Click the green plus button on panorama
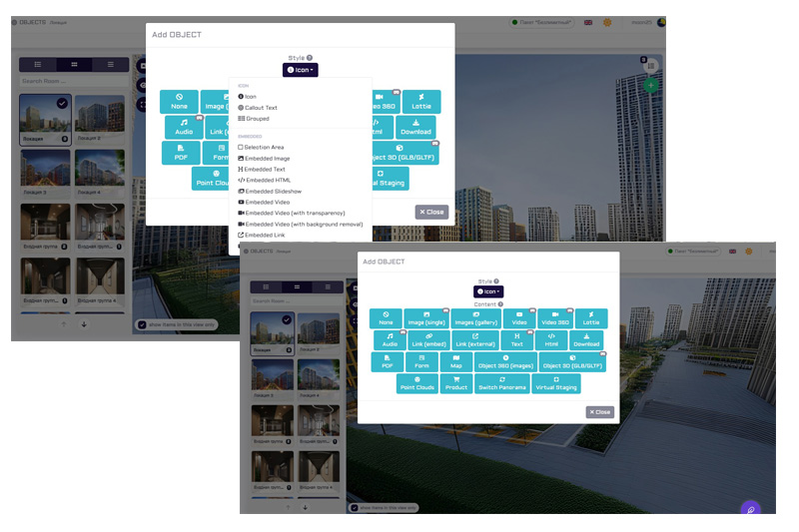 651,87
